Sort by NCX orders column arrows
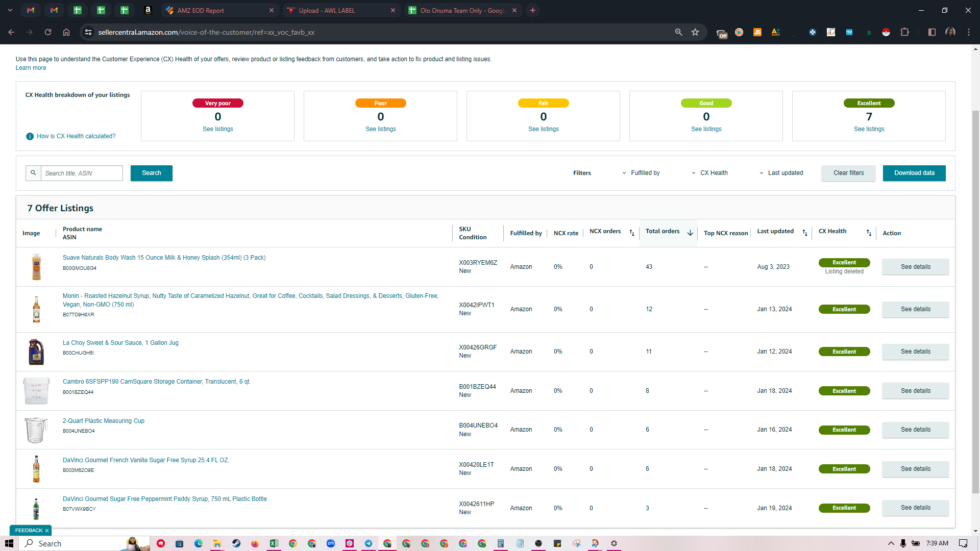The image size is (980, 551). pos(632,233)
